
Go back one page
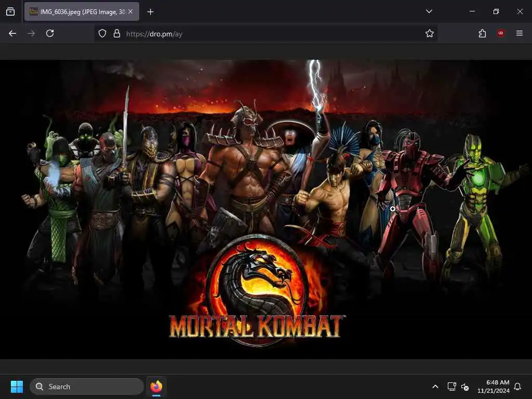[12, 33]
